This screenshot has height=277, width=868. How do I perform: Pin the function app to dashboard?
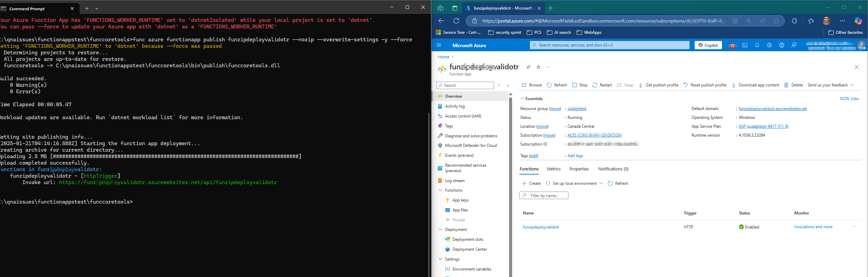pos(528,67)
